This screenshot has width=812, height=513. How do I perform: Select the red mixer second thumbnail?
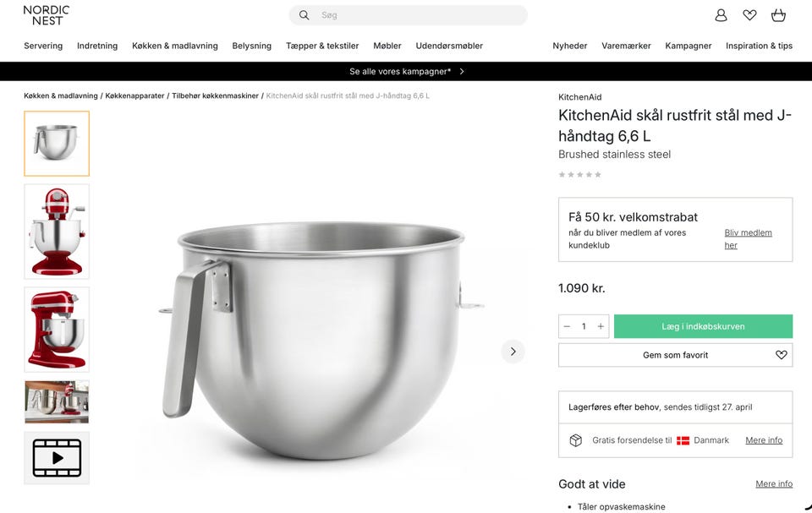coord(57,232)
